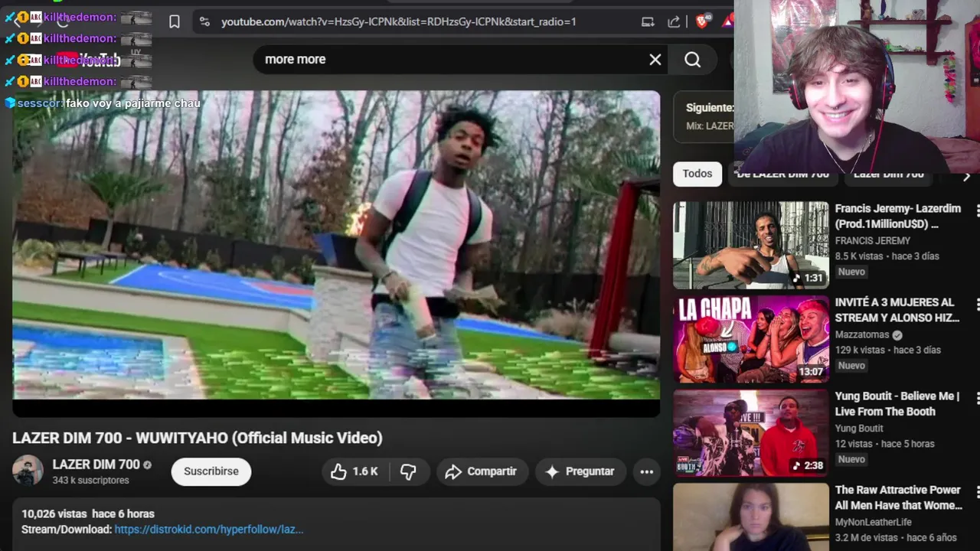Click the verified check next to Mazzatomas
Viewport: 980px width, 551px height.
897,334
